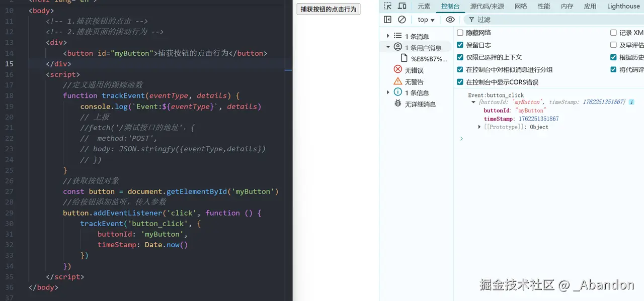The height and width of the screenshot is (301, 644).
Task: Click Date.now() on line 32
Action: pos(166,245)
